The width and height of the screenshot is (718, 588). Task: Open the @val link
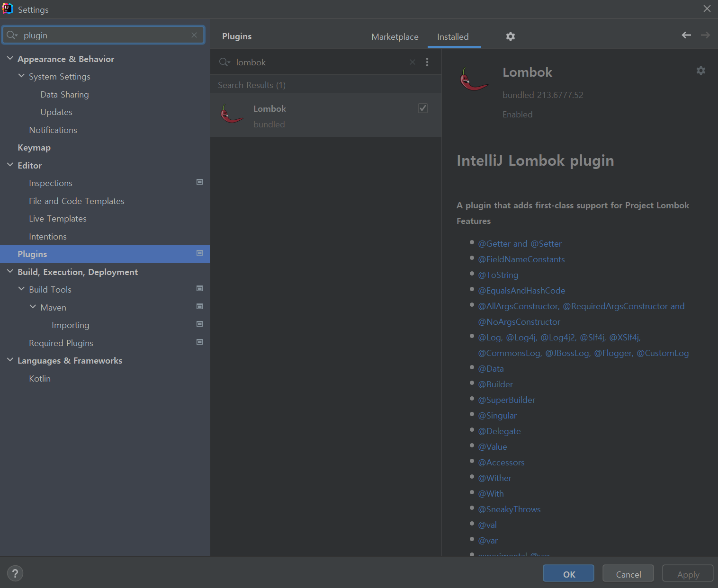[x=487, y=525]
